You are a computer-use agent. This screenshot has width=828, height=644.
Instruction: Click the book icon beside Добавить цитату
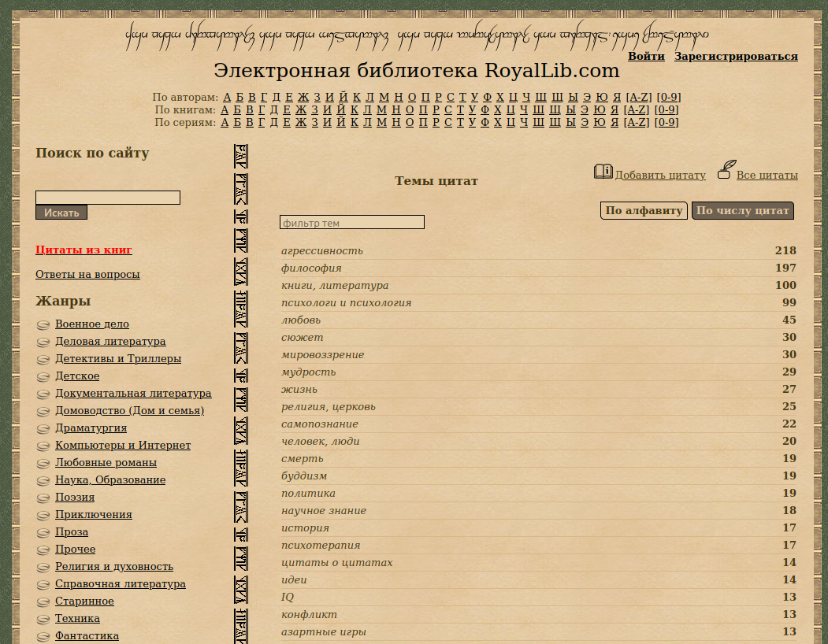(603, 172)
